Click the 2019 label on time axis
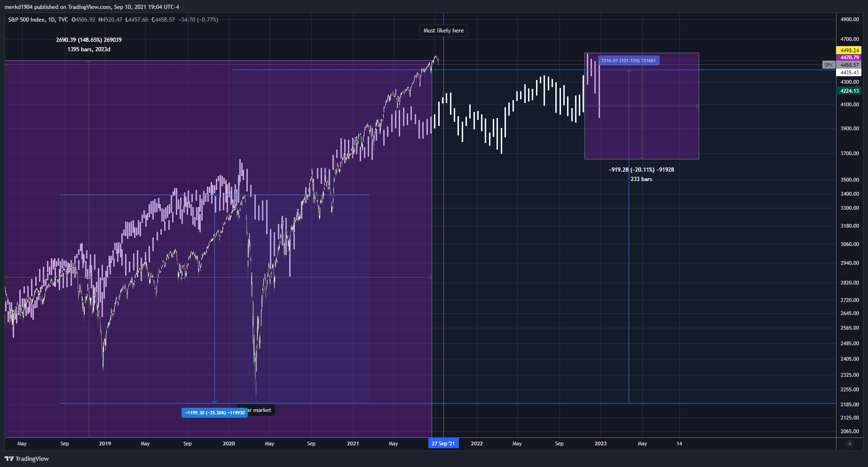Screen dimensions: 868x467 tap(105, 443)
